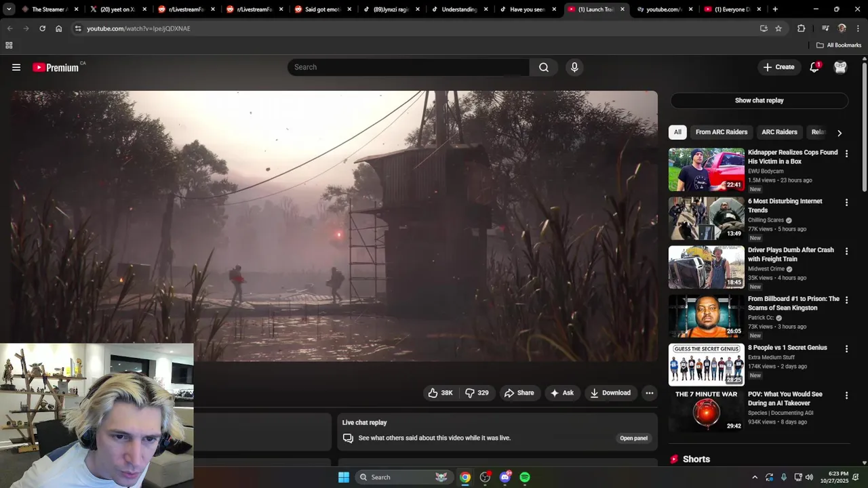The height and width of the screenshot is (488, 868).
Task: Click the Ask button
Action: point(562,393)
